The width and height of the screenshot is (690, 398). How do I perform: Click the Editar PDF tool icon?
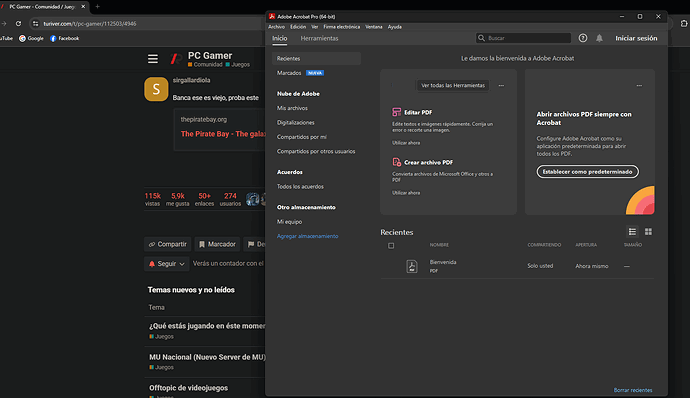click(396, 112)
